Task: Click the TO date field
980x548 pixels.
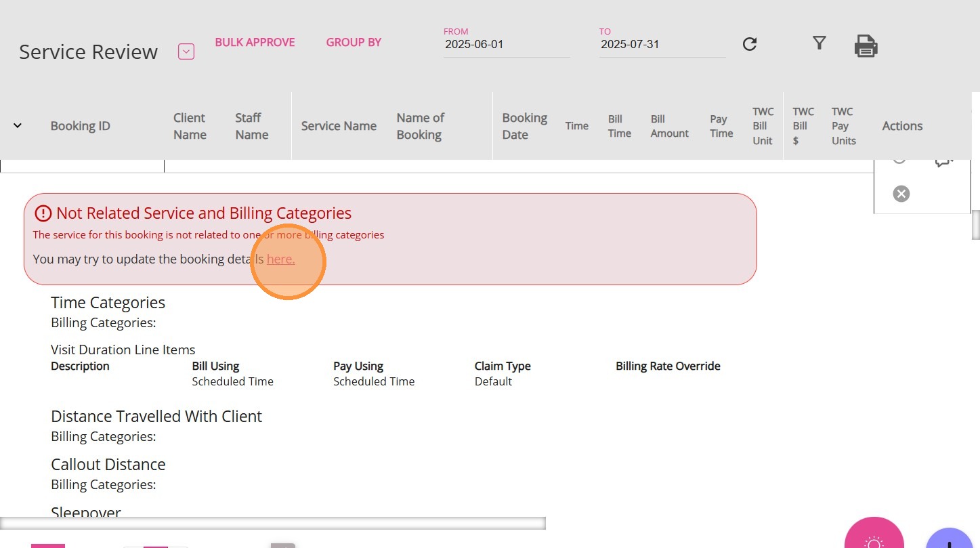Action: pyautogui.click(x=662, y=45)
